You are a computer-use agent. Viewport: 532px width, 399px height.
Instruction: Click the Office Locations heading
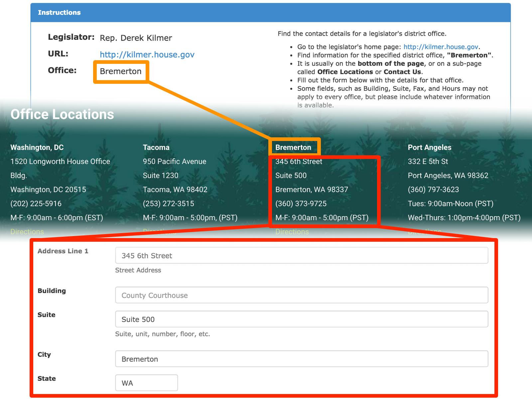point(62,114)
